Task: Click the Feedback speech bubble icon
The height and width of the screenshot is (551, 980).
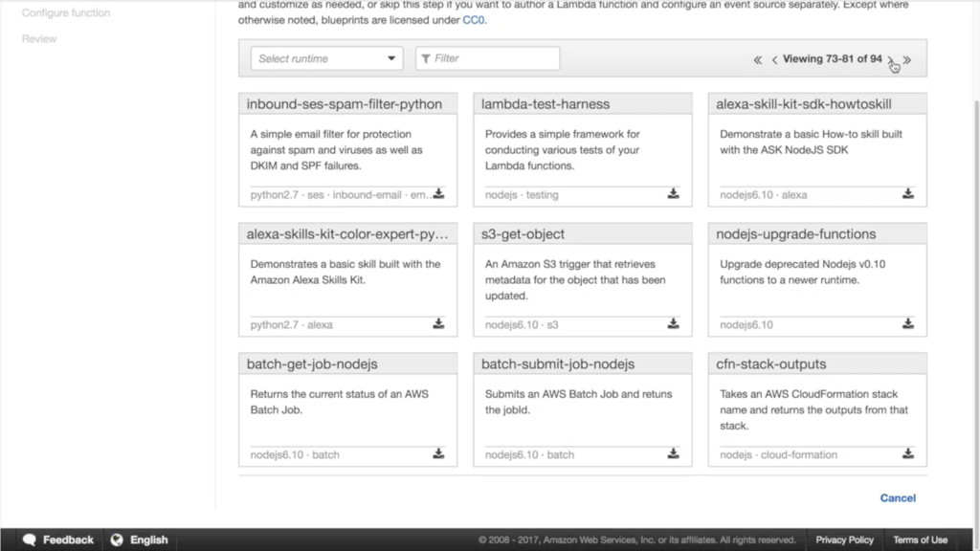Action: click(x=30, y=540)
